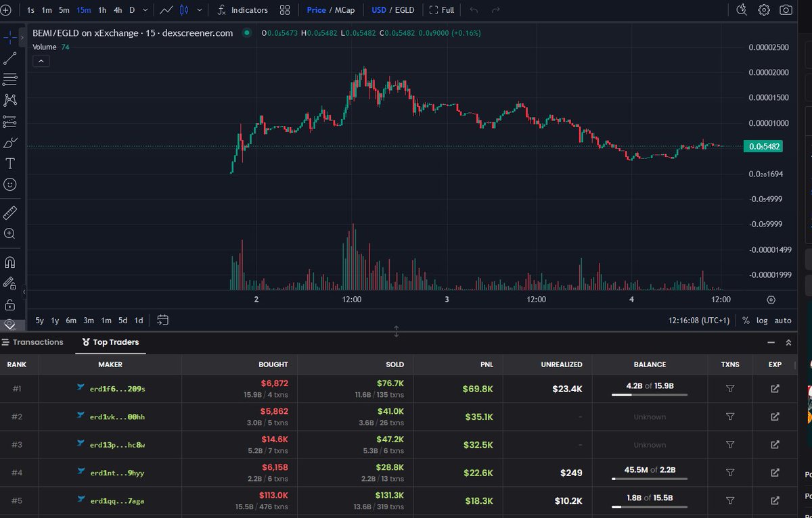Set the 1h time interval
The height and width of the screenshot is (518, 812).
(102, 10)
